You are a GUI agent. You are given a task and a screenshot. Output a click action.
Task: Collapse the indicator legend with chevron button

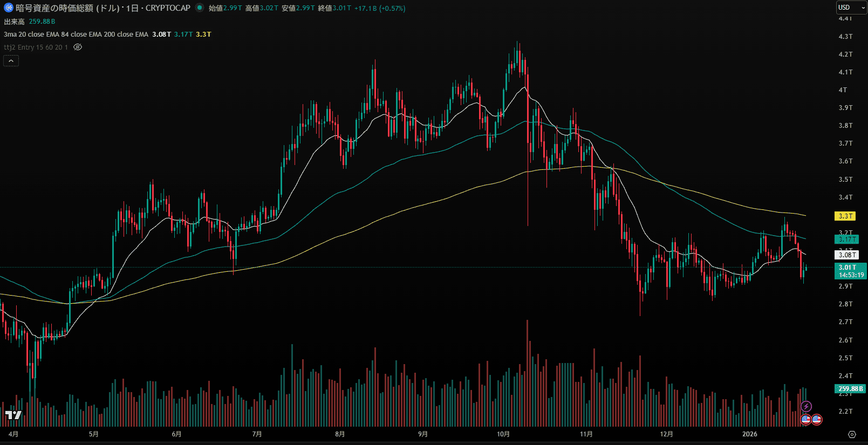pyautogui.click(x=11, y=61)
